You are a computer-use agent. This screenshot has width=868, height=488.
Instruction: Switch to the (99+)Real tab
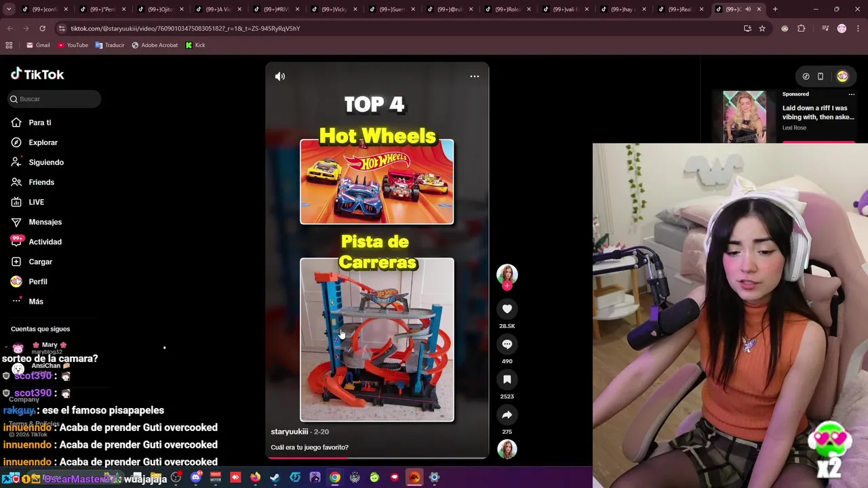coord(682,9)
